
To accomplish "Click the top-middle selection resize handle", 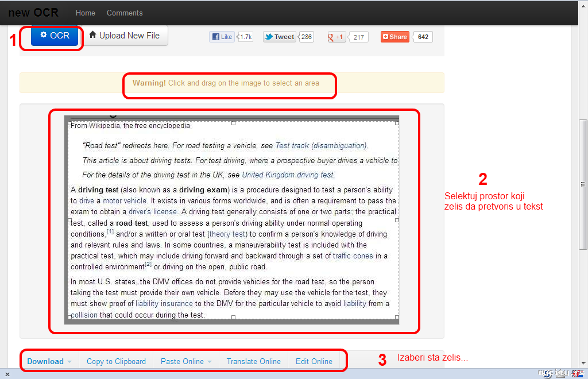I will (233, 123).
